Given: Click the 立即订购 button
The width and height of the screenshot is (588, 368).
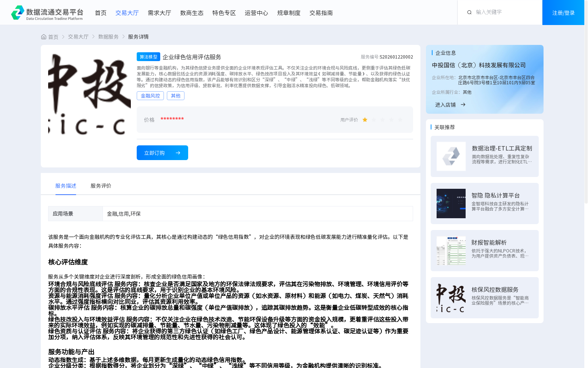Looking at the screenshot, I should [162, 153].
